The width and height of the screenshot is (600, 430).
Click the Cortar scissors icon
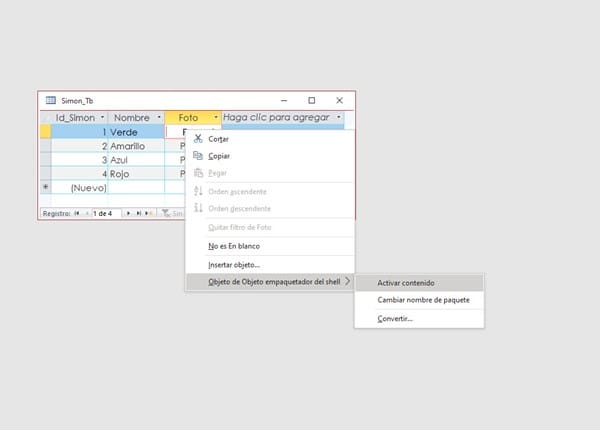(198, 138)
